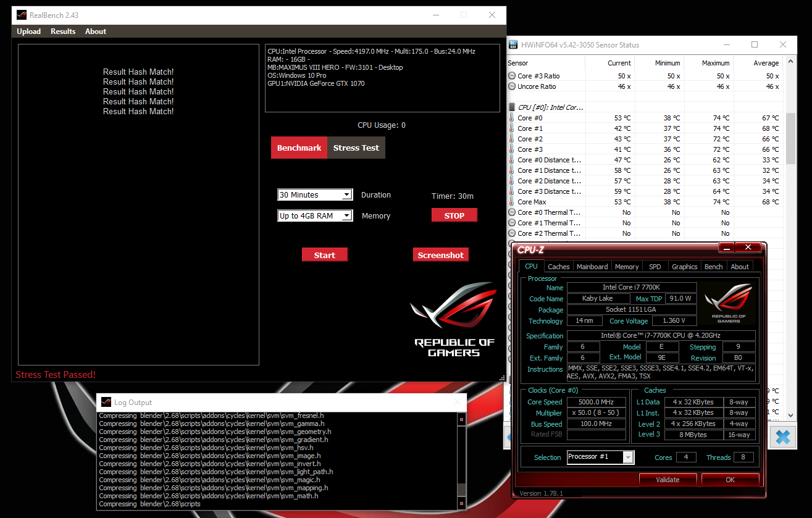The image size is (812, 518).
Task: Click the 'Intel Core i7 7700K' name field in CPU-Z
Action: coord(632,287)
